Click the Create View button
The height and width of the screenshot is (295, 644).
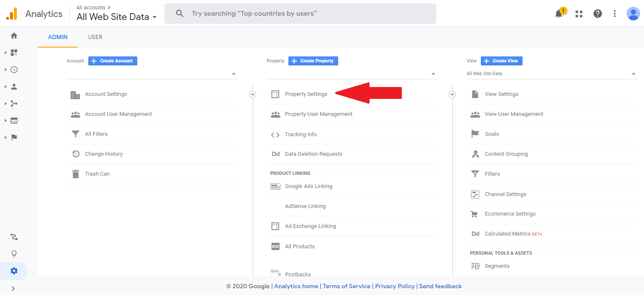pyautogui.click(x=502, y=61)
